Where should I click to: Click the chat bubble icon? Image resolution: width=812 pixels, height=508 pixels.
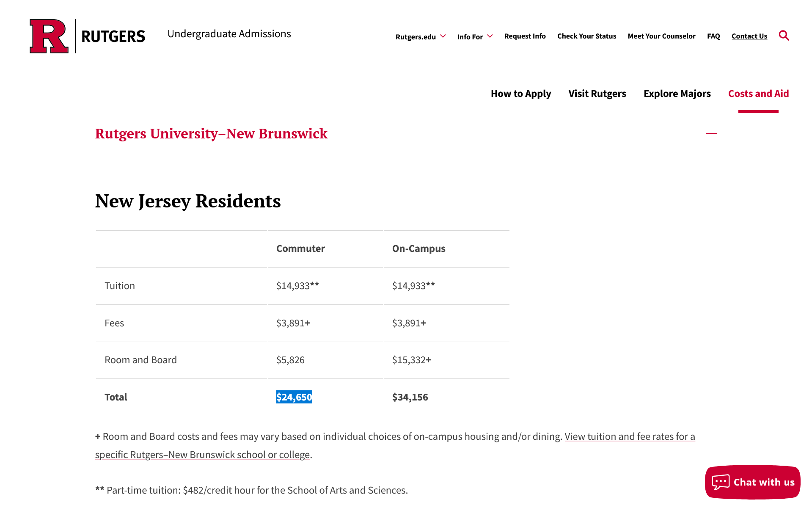tap(721, 482)
